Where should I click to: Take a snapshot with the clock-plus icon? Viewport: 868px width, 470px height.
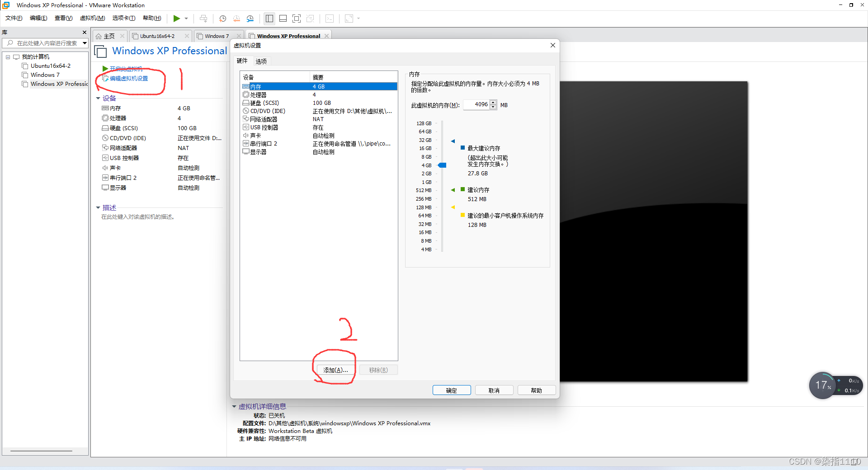[222, 19]
